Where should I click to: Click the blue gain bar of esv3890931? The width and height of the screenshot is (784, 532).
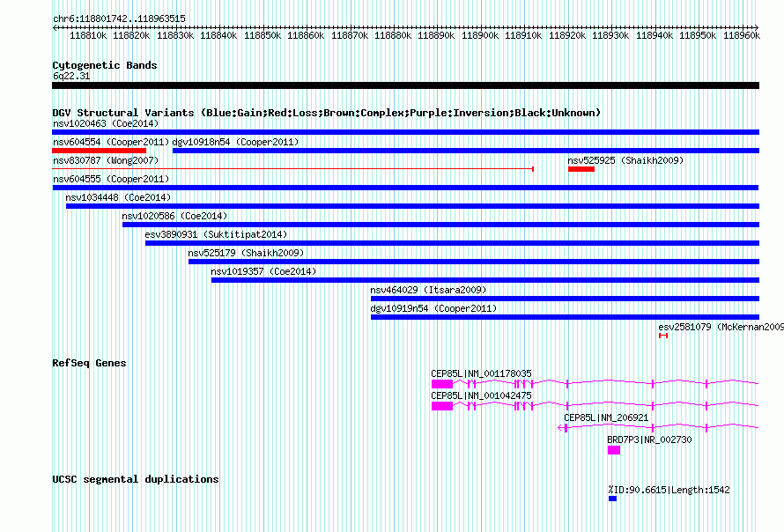[453, 243]
